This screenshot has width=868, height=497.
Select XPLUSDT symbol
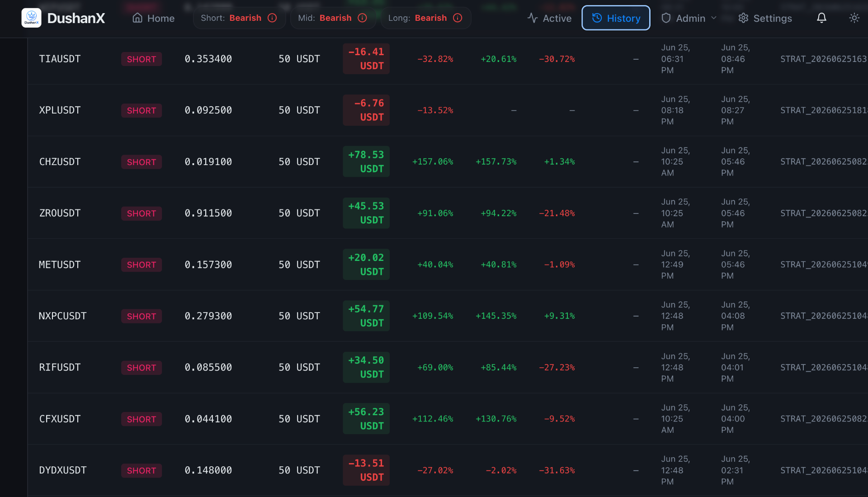60,110
